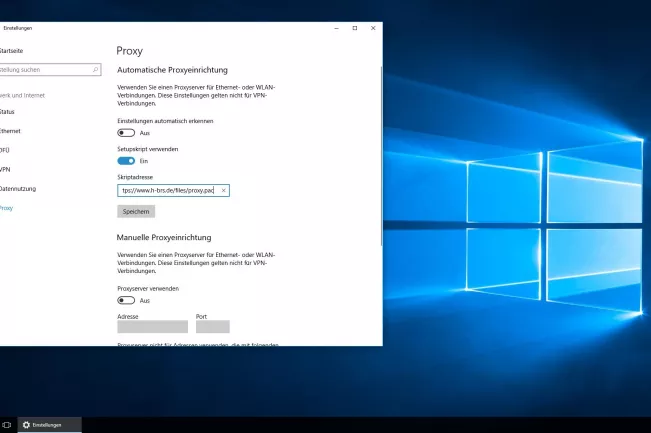Select Ethernet in the sidebar
The width and height of the screenshot is (651, 433).
coord(10,131)
